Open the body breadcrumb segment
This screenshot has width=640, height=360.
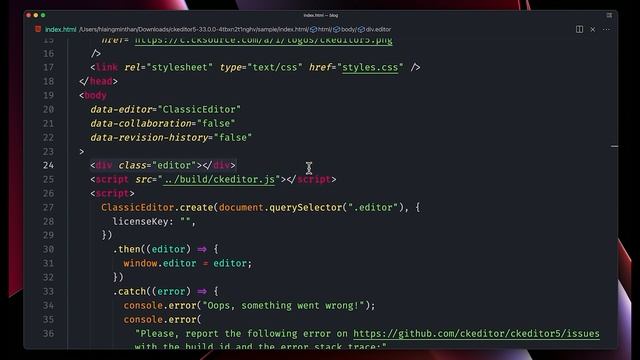click(x=344, y=29)
